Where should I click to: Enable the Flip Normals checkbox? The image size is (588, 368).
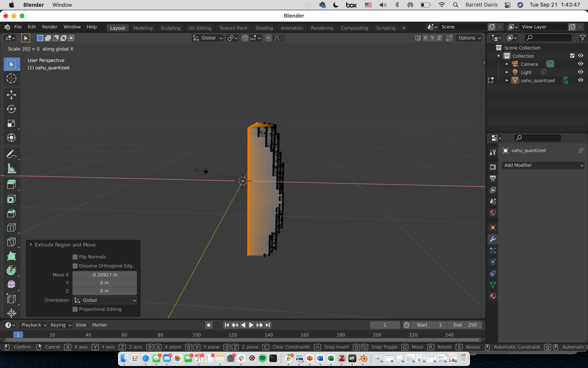coord(75,257)
